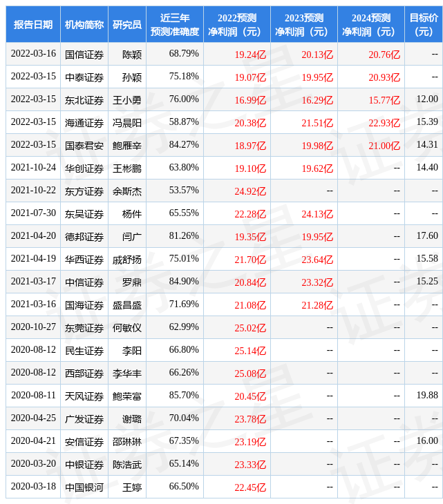Select the 国泰君安 institution cell
Screen dimensions: 443x504
[84, 146]
